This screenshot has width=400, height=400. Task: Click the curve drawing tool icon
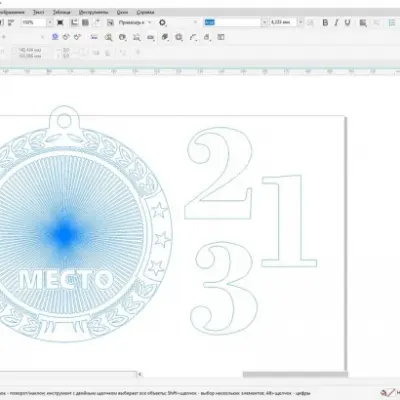tap(193, 37)
